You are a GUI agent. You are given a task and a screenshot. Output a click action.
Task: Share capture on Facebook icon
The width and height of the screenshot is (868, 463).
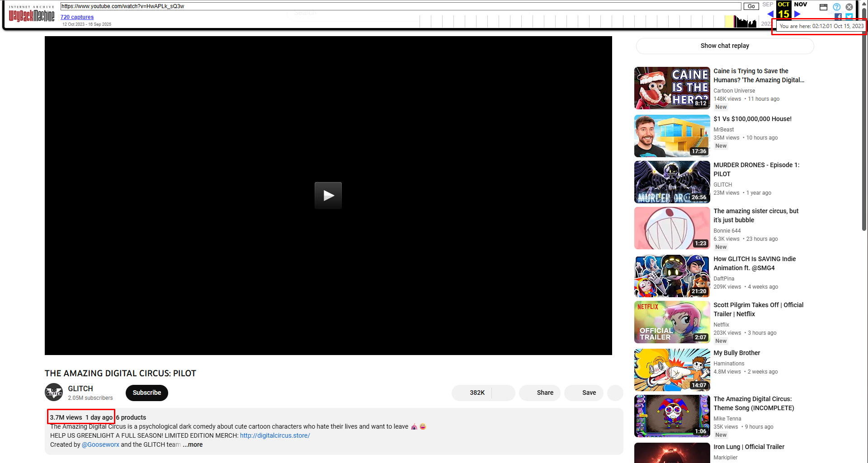(x=838, y=17)
